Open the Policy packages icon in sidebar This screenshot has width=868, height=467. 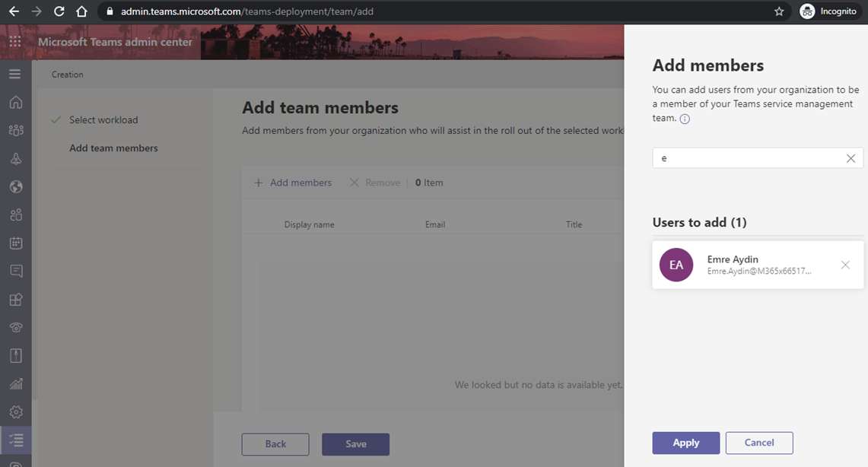(x=16, y=356)
